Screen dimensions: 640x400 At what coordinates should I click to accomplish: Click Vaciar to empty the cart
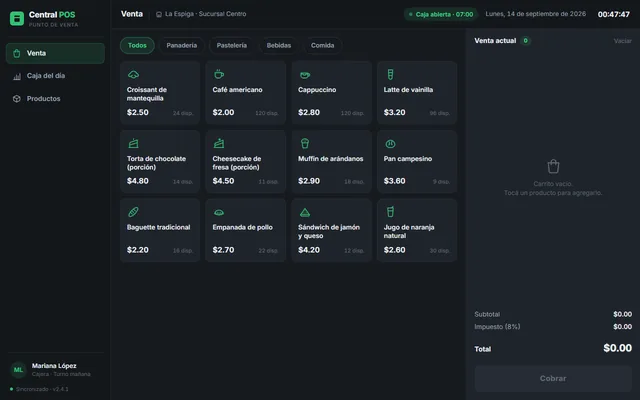click(x=622, y=41)
